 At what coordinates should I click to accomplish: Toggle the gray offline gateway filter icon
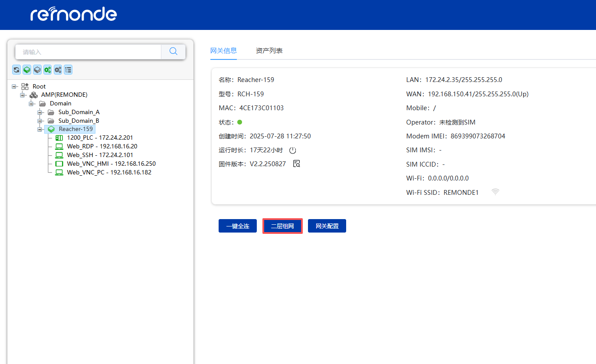click(37, 69)
